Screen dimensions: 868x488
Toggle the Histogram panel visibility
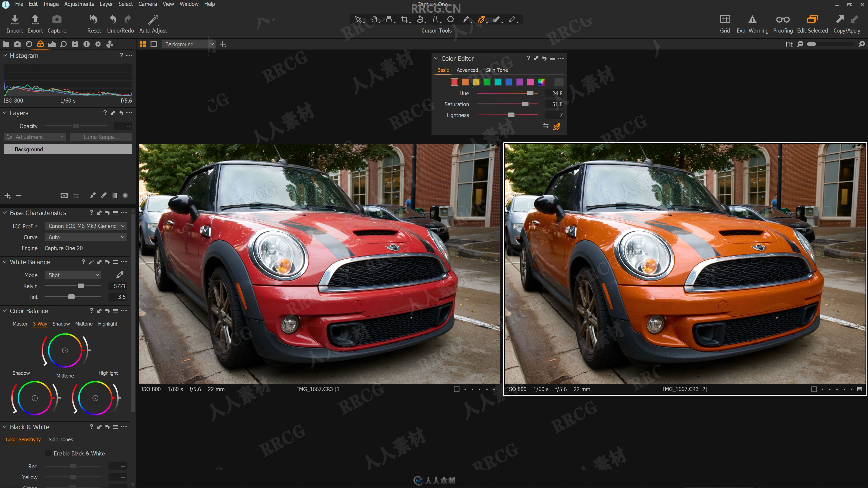pyautogui.click(x=5, y=55)
